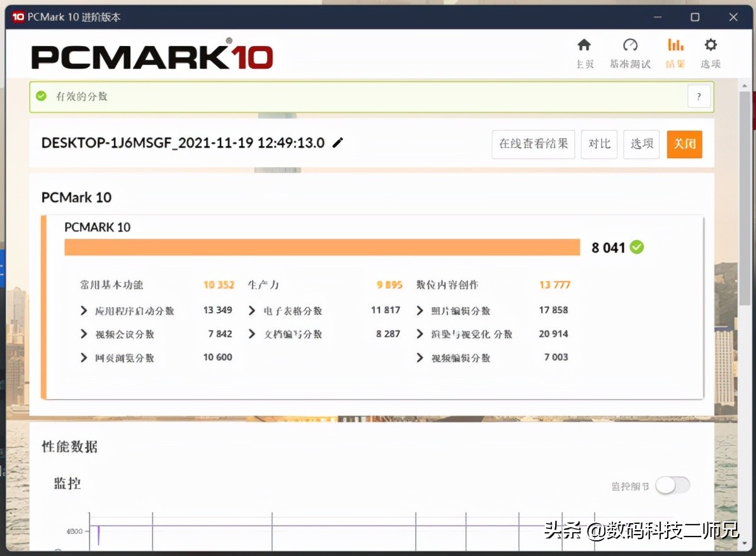Image resolution: width=756 pixels, height=556 pixels.
Task: Click the question mark help icon
Action: tap(699, 96)
